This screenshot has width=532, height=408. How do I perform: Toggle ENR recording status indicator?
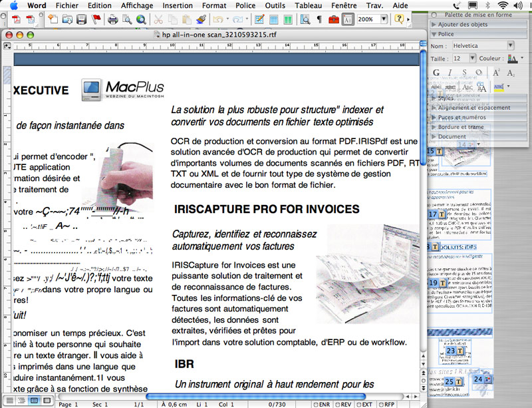(x=322, y=404)
